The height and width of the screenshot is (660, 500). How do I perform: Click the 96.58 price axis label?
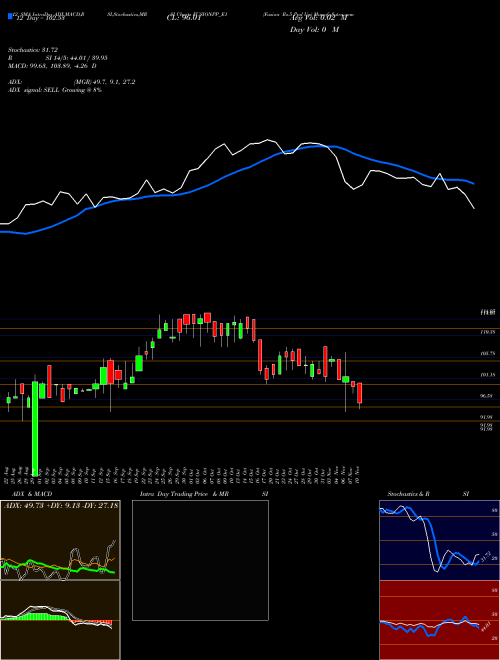click(x=487, y=396)
